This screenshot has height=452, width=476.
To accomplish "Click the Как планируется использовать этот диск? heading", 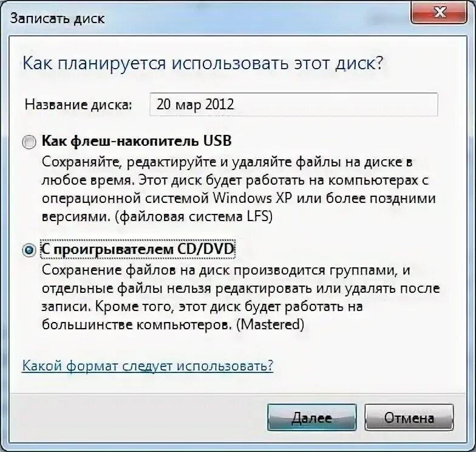I will click(x=203, y=63).
